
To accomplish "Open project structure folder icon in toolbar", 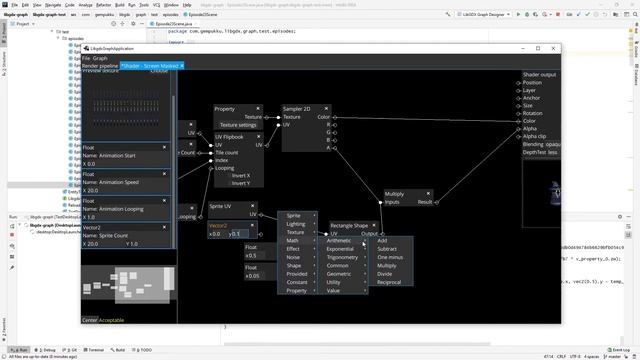I will point(616,14).
